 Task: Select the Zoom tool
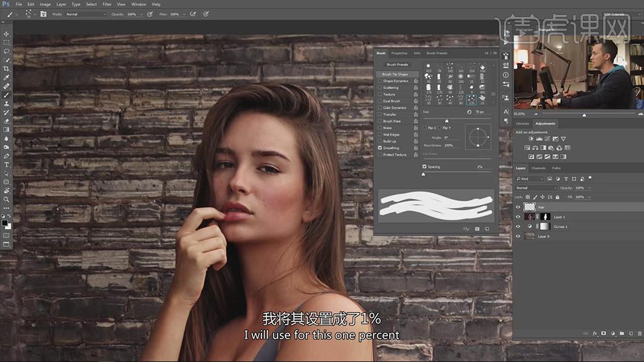click(x=6, y=200)
